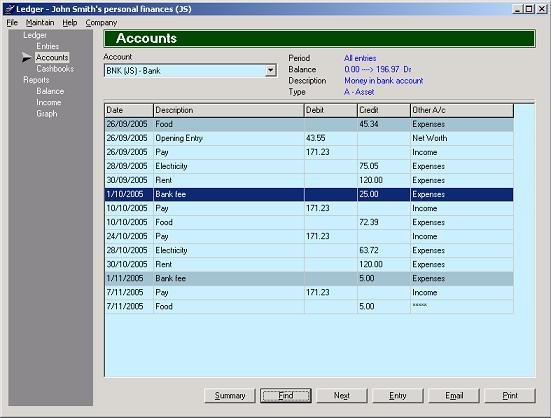The image size is (551, 418).
Task: Click the Next button
Action: point(342,396)
